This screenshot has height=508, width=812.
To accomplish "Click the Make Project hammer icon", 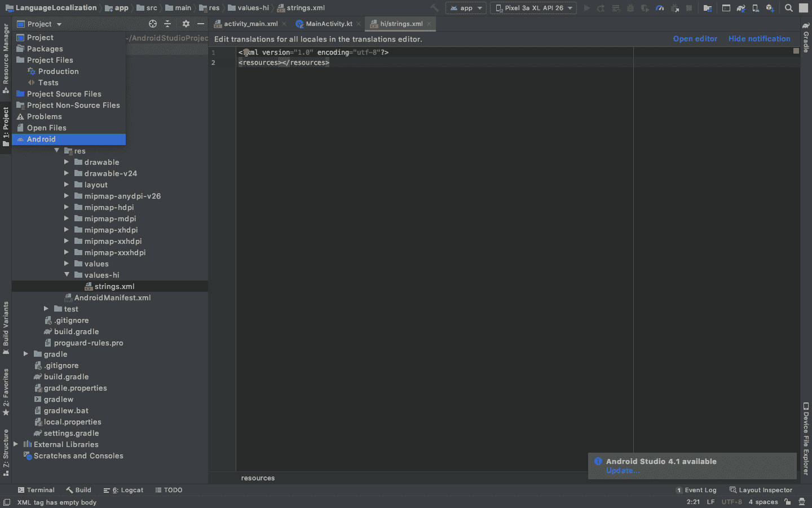I will pos(434,8).
